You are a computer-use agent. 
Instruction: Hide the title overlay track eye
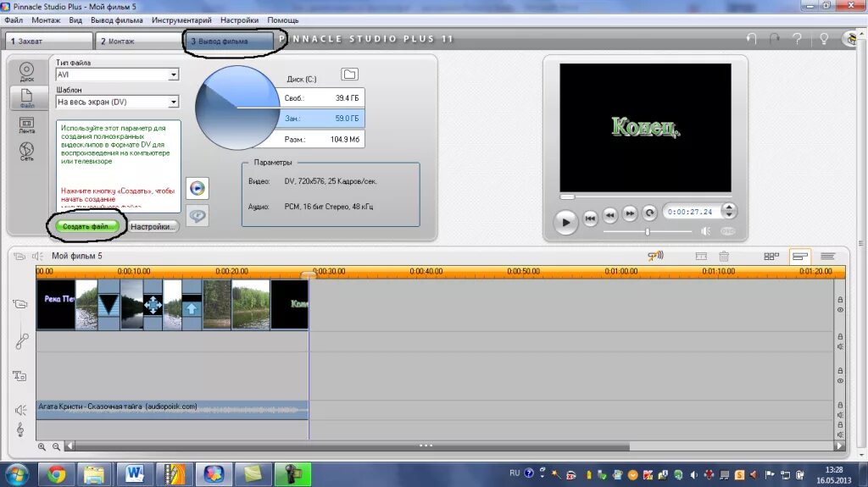click(x=840, y=381)
